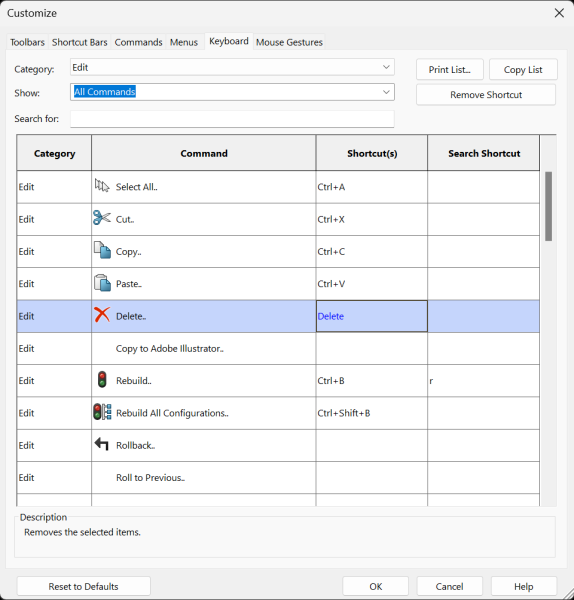Click empty shortcut cell for Copy to Adobe Illustrator
The image size is (574, 600).
tap(372, 349)
